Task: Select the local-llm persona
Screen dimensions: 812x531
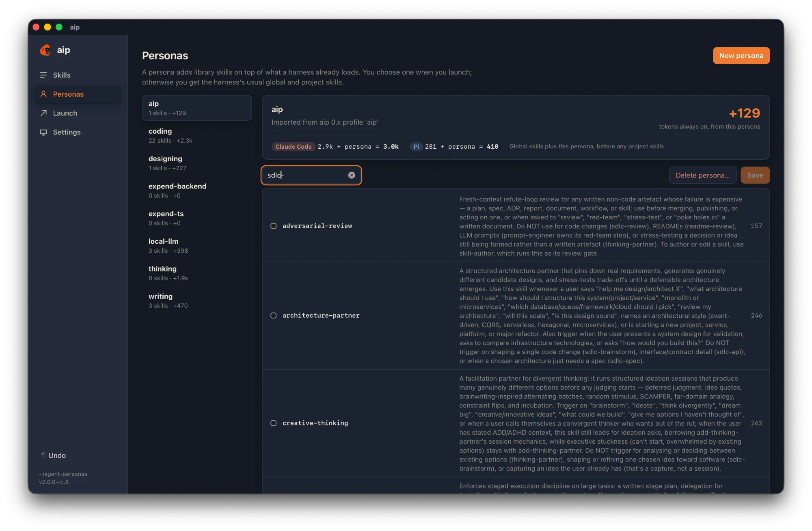Action: 197,245
